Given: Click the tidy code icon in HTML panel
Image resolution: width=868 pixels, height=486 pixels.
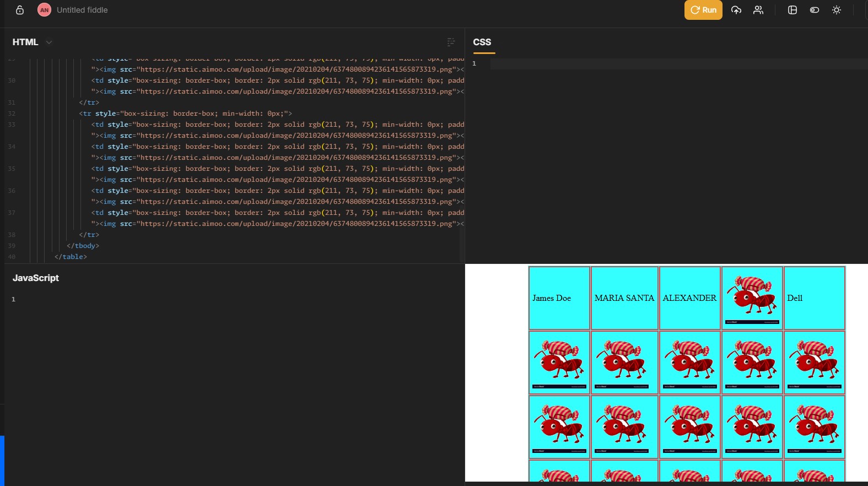Looking at the screenshot, I should (x=451, y=42).
